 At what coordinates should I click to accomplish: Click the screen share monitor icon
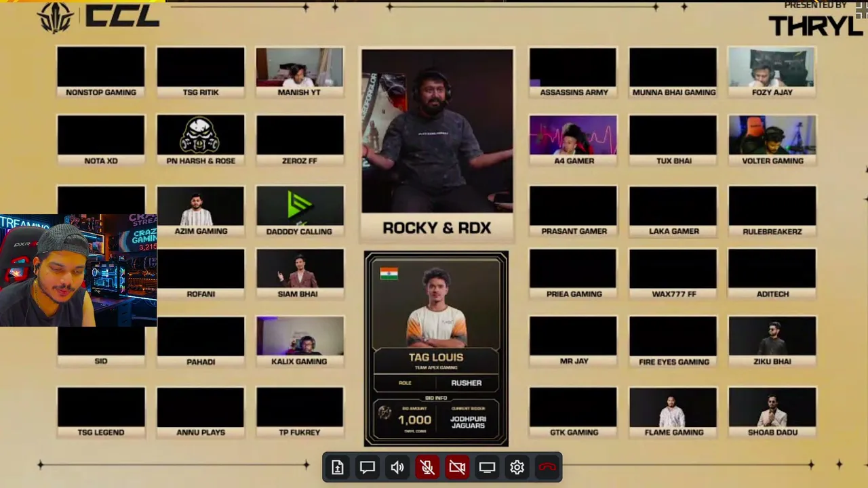coord(487,467)
